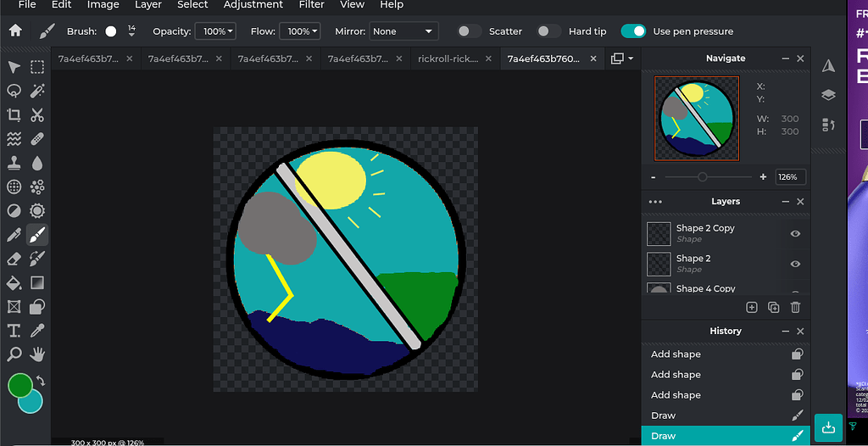This screenshot has width=868, height=446.
Task: Open Layers panel three-dot options
Action: (x=655, y=202)
